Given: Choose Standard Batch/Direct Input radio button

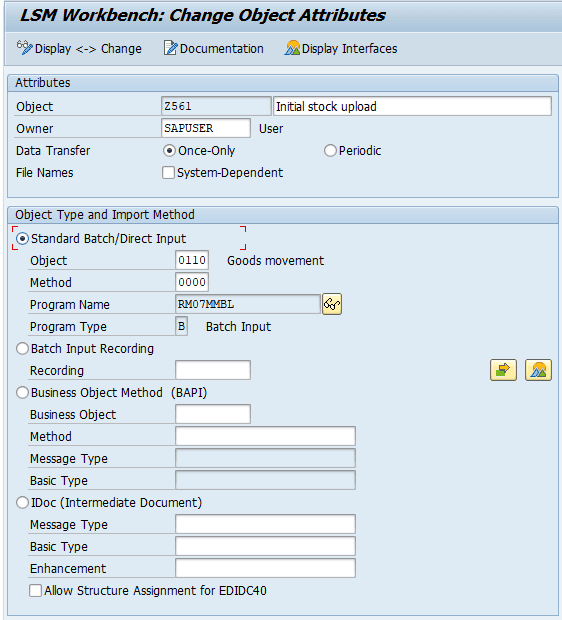Looking at the screenshot, I should 22,239.
